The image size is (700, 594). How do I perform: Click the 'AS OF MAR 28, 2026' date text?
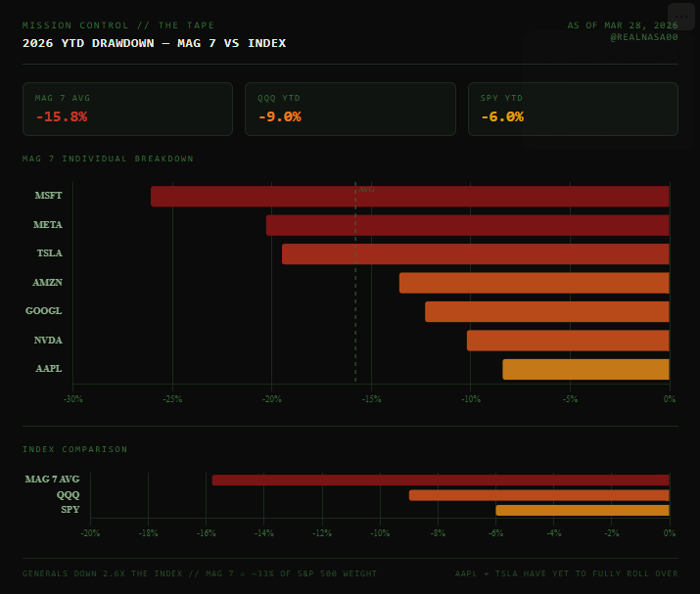pyautogui.click(x=623, y=25)
